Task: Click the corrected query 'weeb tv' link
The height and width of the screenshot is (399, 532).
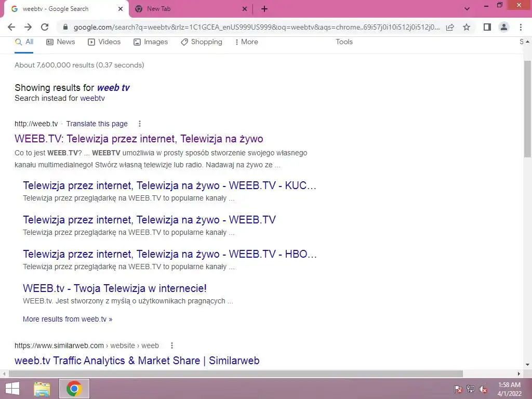Action: pyautogui.click(x=113, y=88)
